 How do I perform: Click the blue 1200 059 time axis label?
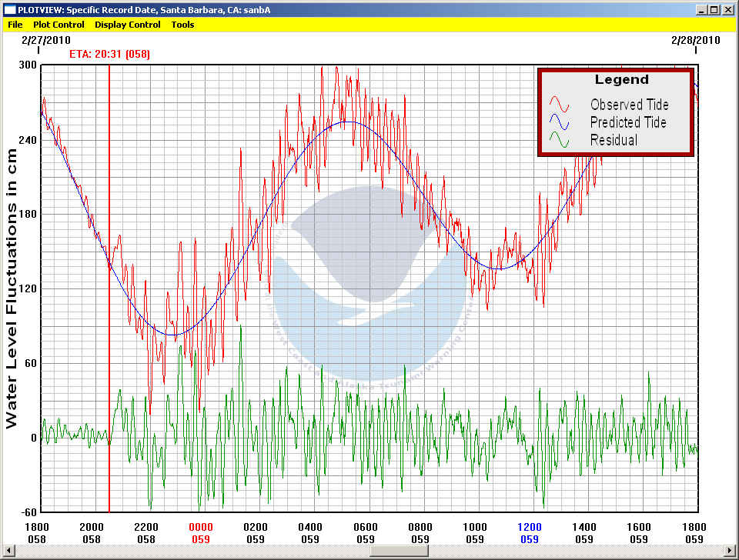[530, 533]
